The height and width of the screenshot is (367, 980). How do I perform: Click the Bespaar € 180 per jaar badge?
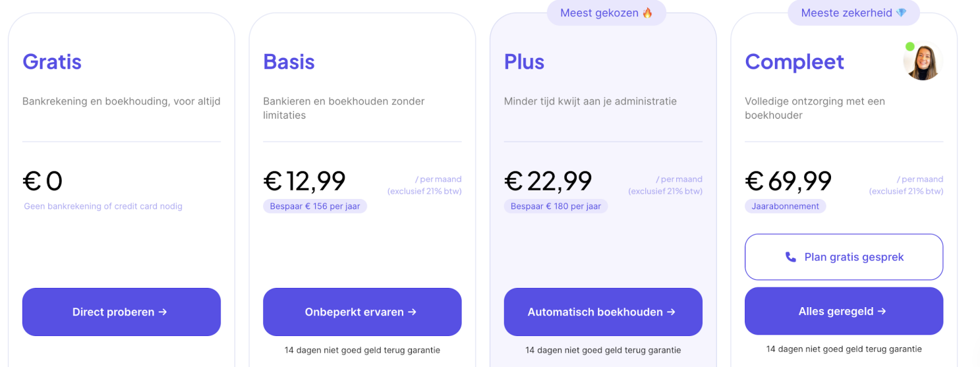[x=556, y=206]
